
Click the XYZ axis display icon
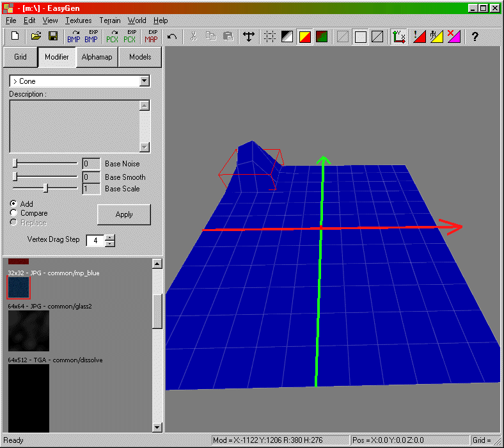click(x=399, y=36)
